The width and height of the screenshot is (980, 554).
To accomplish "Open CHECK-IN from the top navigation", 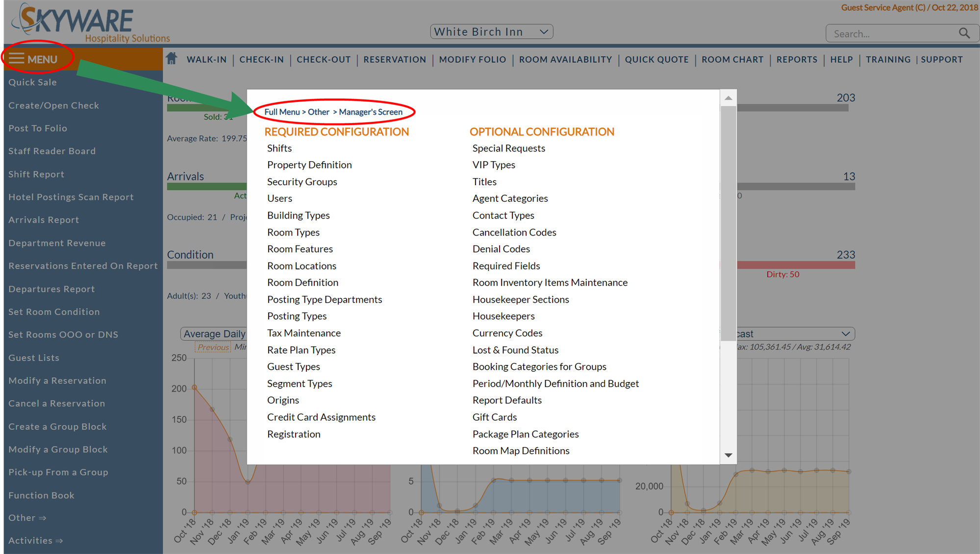I will point(261,59).
